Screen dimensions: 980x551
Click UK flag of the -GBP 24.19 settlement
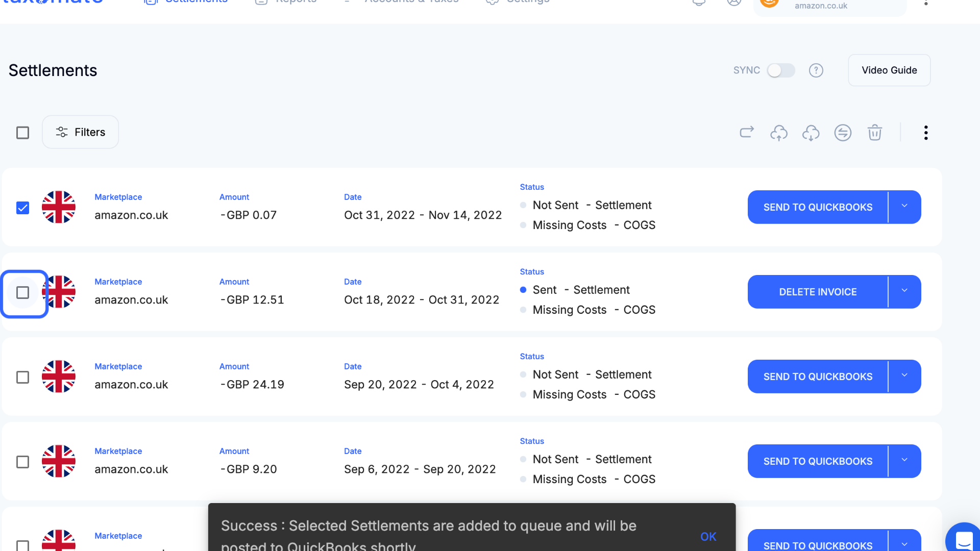click(59, 377)
